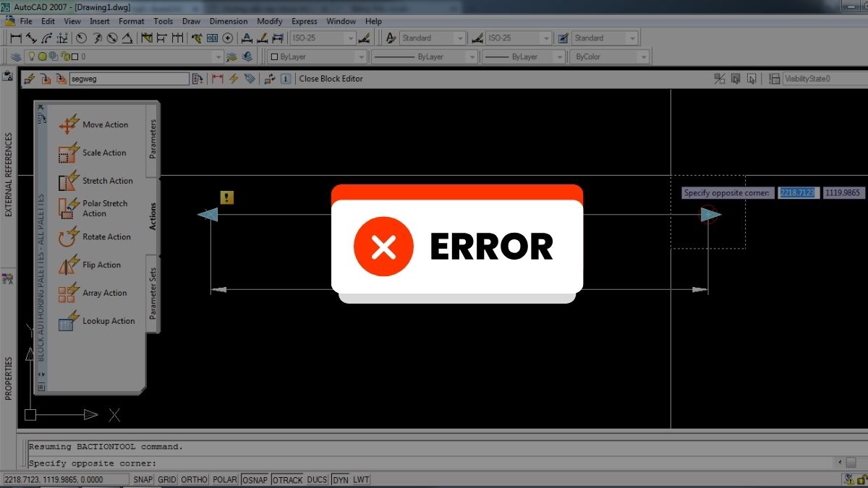Toggle Visibility Mode icon
This screenshot has height=488, width=868.
(720, 79)
